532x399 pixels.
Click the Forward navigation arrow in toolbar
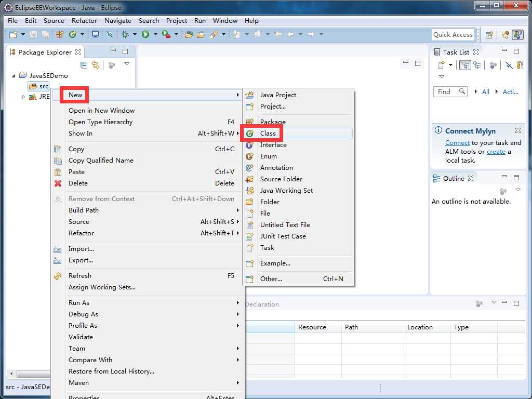[311, 34]
